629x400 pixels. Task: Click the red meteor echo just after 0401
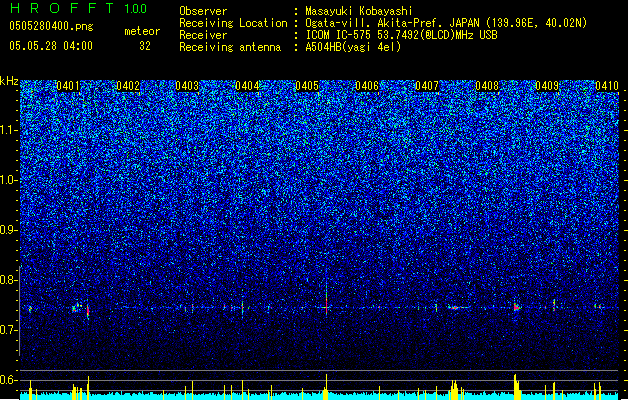(88, 310)
